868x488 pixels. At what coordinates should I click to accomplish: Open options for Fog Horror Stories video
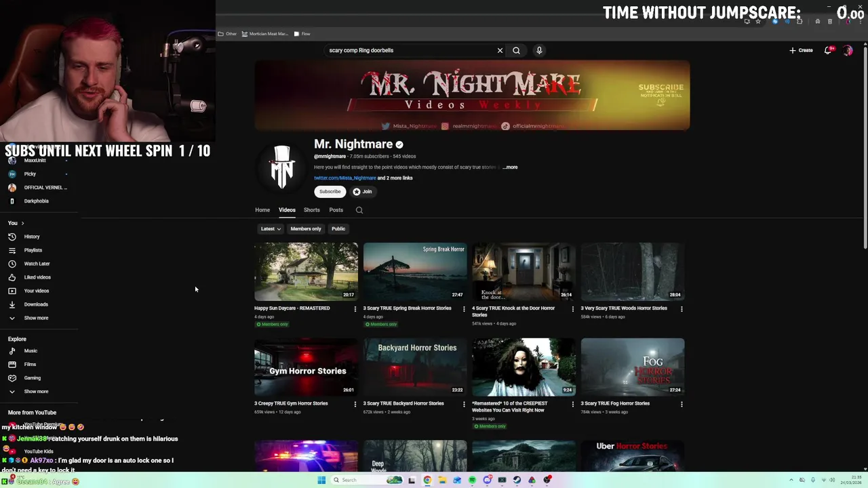(x=682, y=404)
